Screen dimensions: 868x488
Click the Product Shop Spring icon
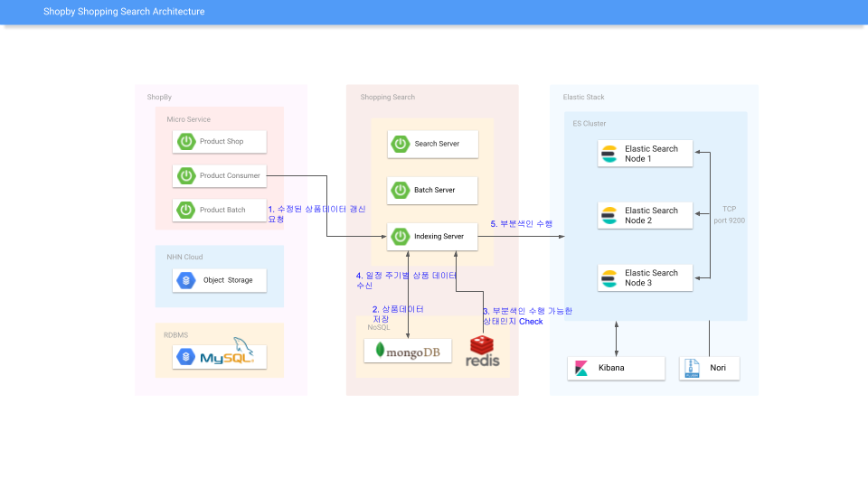[x=186, y=142]
